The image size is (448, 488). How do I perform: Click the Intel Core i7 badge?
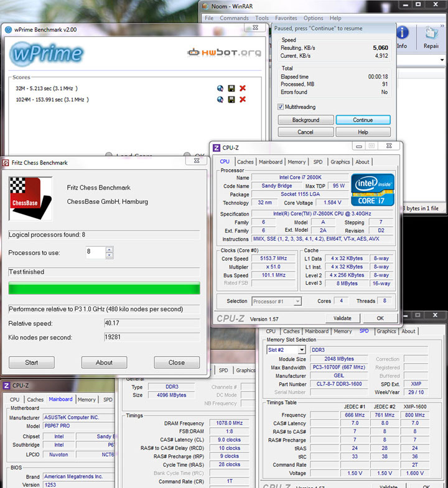373,190
